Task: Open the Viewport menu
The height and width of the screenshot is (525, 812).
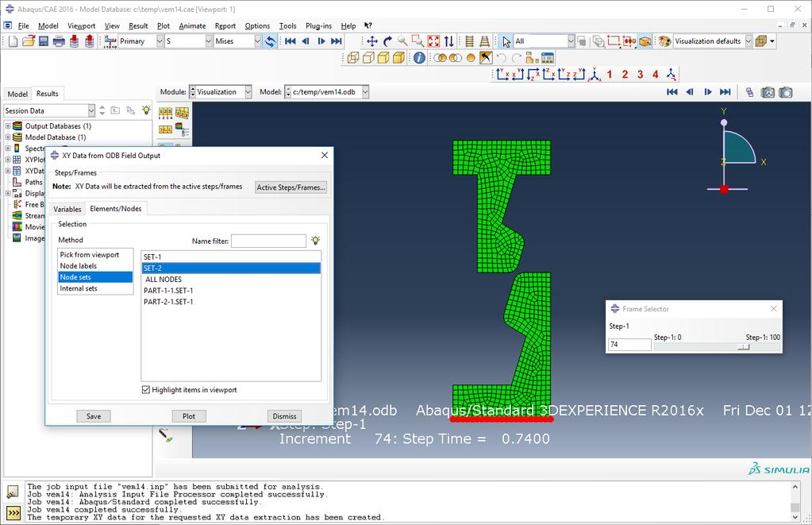Action: pyautogui.click(x=81, y=26)
